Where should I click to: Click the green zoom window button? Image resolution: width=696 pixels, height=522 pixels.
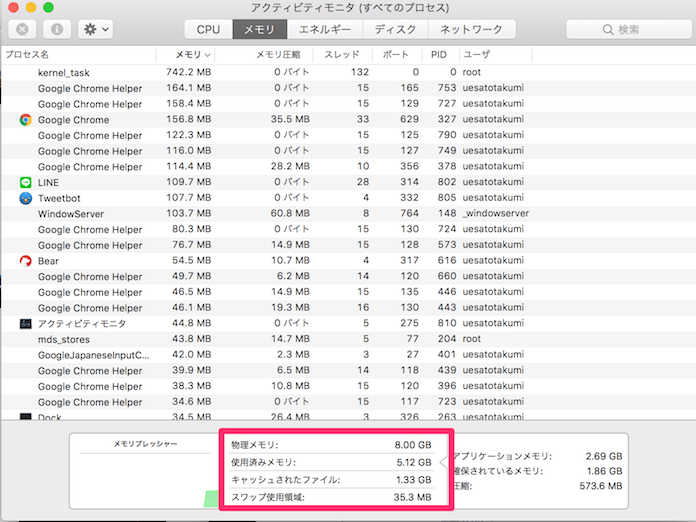[48, 7]
